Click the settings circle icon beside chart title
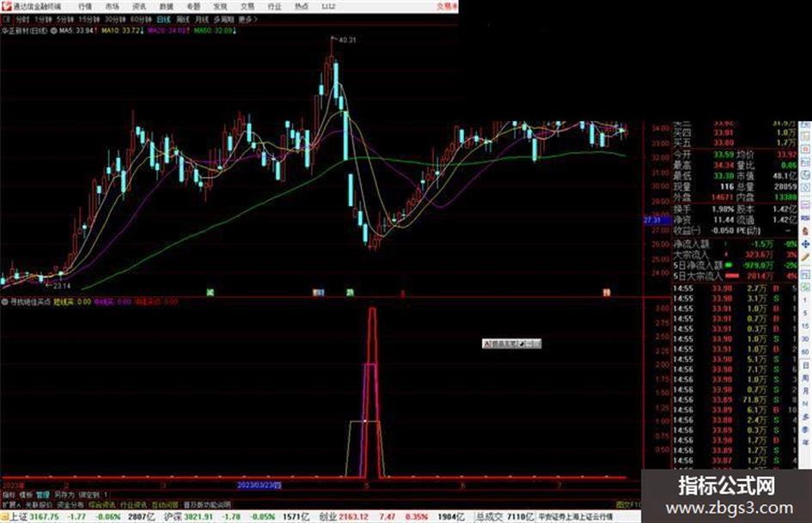Screen dimensions: 812x523 [53, 31]
